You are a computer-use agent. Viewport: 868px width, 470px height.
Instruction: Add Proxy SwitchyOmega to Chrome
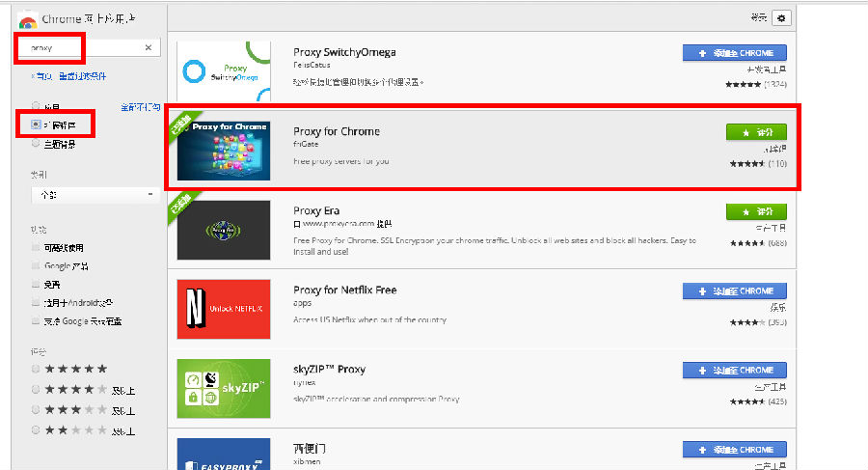[x=735, y=53]
